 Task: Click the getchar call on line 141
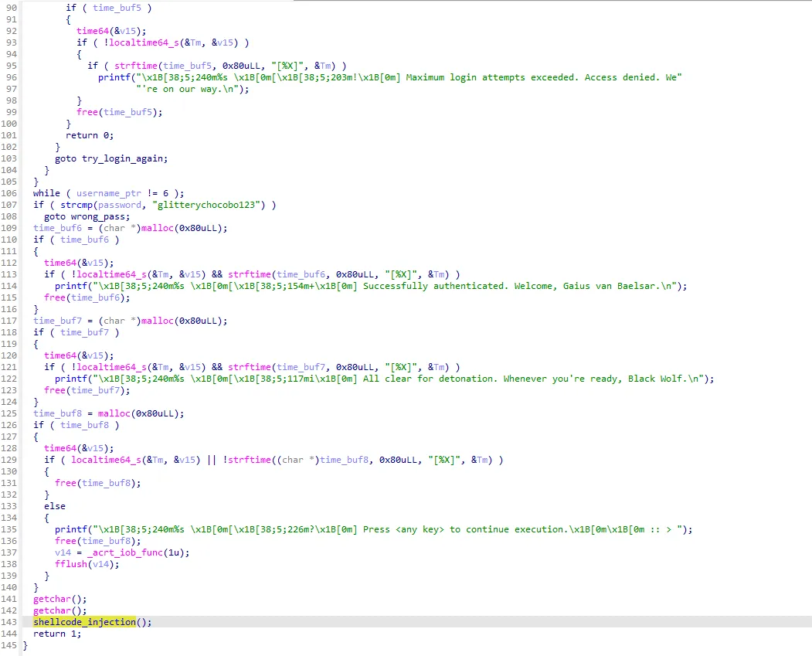[x=49, y=599]
